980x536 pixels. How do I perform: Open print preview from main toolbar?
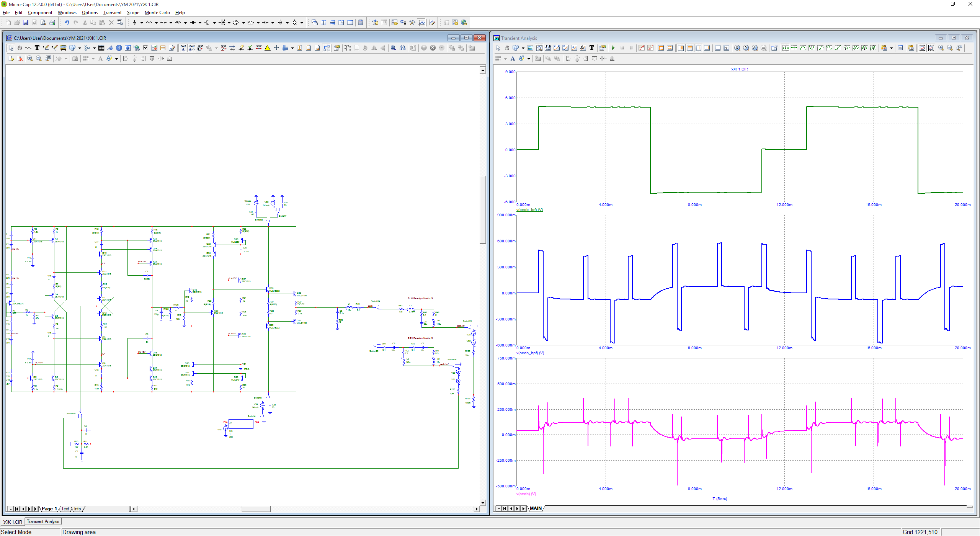tap(43, 23)
